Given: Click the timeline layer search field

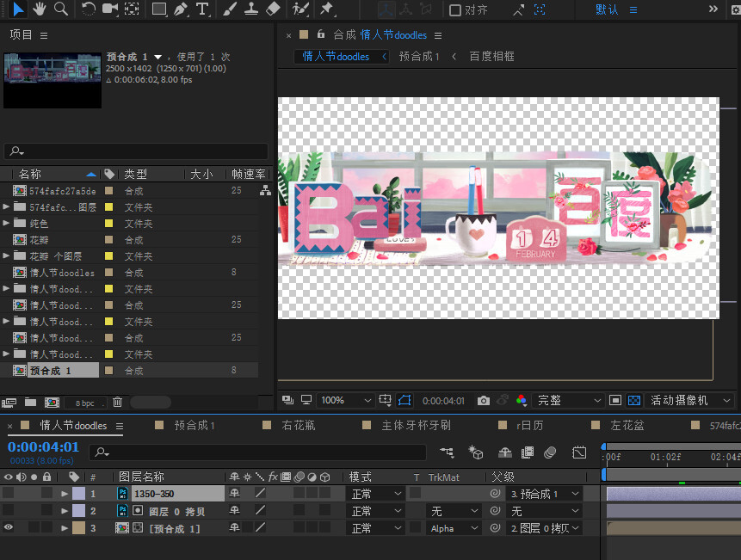Looking at the screenshot, I should click(x=257, y=452).
